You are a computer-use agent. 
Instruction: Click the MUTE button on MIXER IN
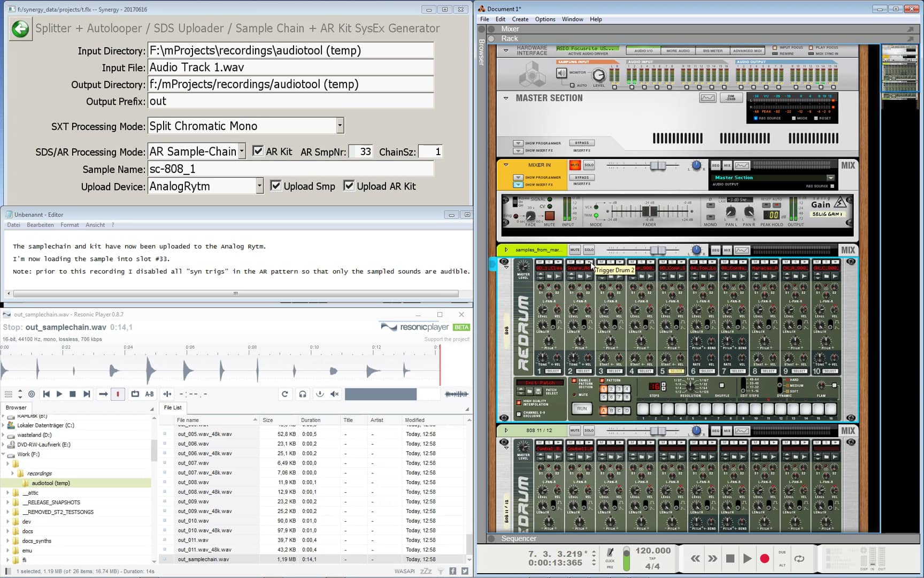[x=575, y=165]
